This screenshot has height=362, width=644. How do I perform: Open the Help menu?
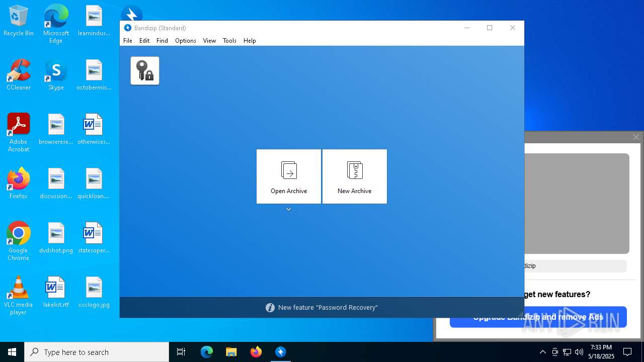(250, 41)
